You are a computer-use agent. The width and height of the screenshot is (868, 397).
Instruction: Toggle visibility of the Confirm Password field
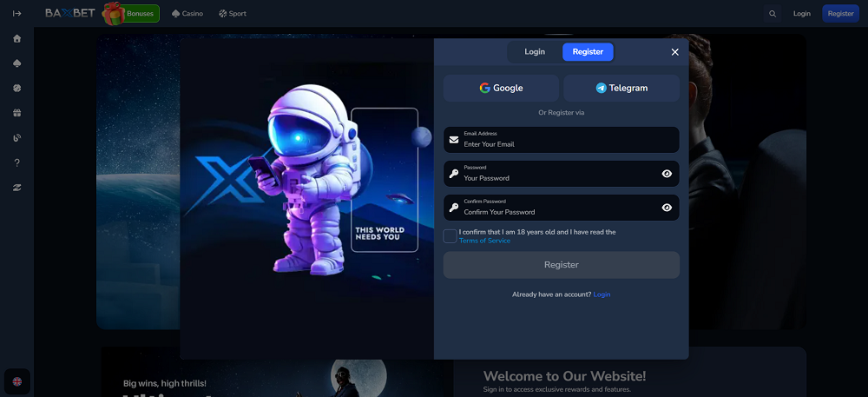pyautogui.click(x=667, y=208)
